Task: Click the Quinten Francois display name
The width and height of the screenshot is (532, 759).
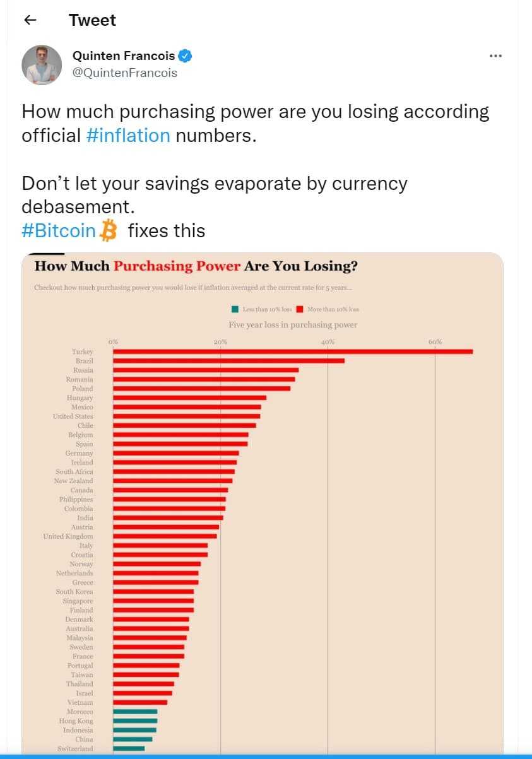Action: (x=124, y=56)
